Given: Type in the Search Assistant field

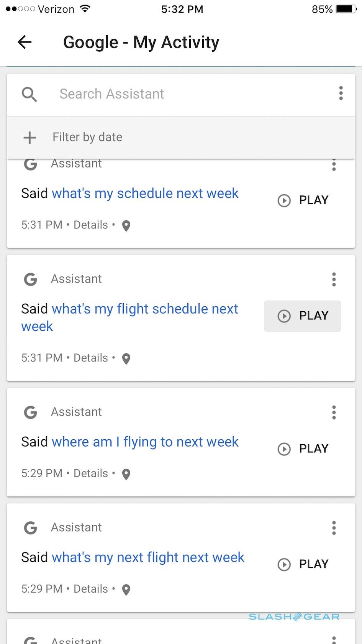Looking at the screenshot, I should (184, 94).
